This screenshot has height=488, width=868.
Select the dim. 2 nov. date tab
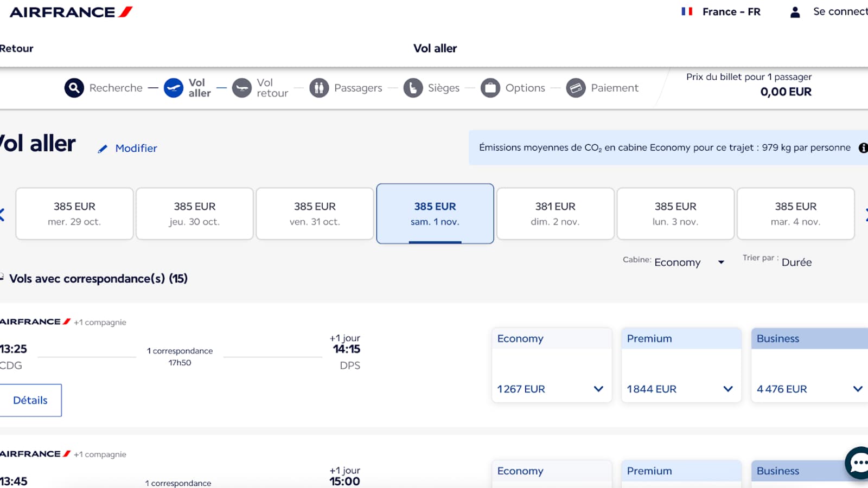555,214
